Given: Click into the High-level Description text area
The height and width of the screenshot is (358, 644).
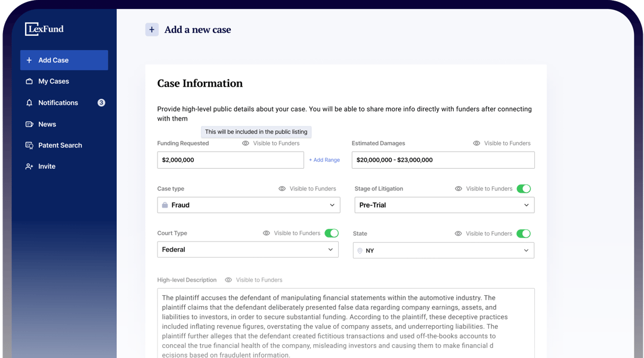Looking at the screenshot, I should [346, 322].
